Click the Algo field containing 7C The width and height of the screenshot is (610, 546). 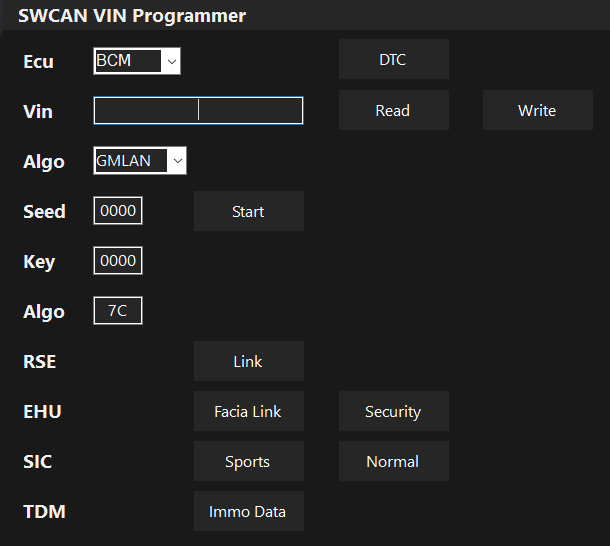(118, 311)
